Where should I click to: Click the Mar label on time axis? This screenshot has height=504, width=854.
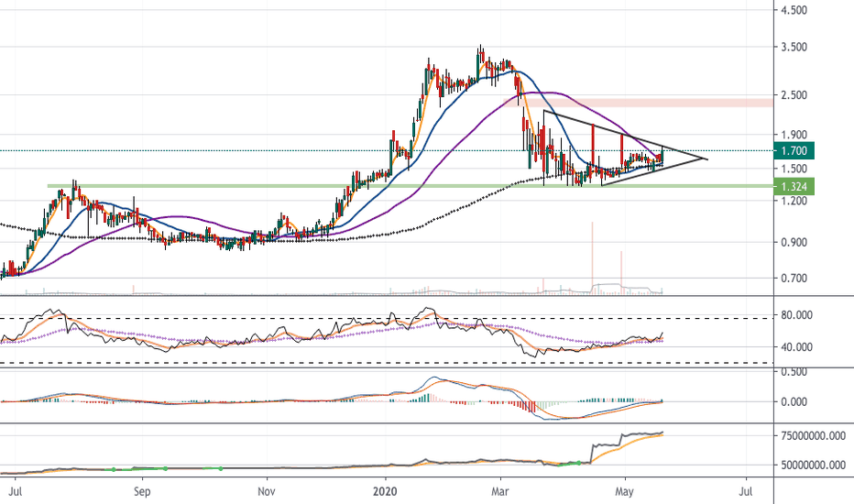point(499,492)
